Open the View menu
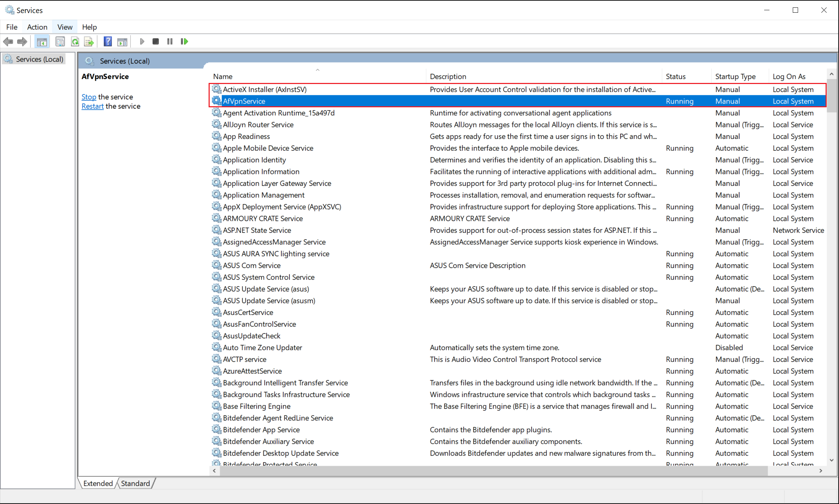The image size is (839, 504). point(65,27)
